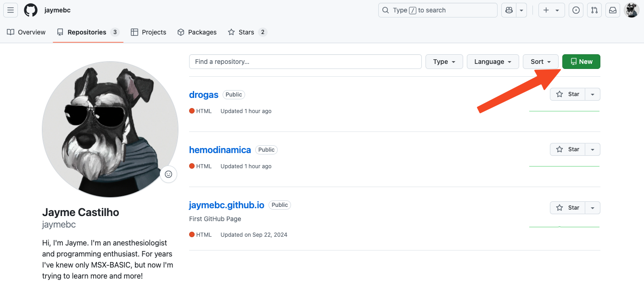This screenshot has height=285, width=644.
Task: Star the hemodinamica repository
Action: (x=568, y=149)
